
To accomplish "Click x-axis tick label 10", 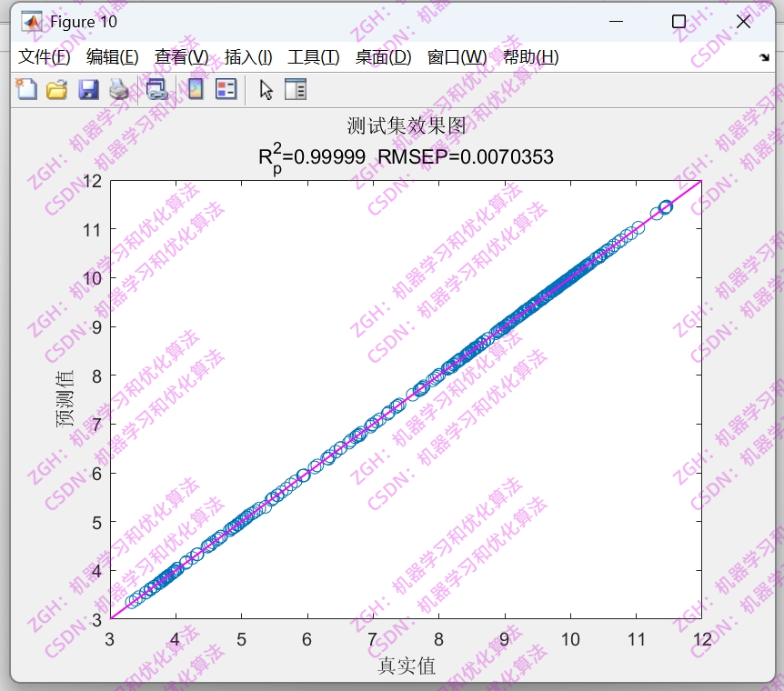I will click(x=570, y=639).
